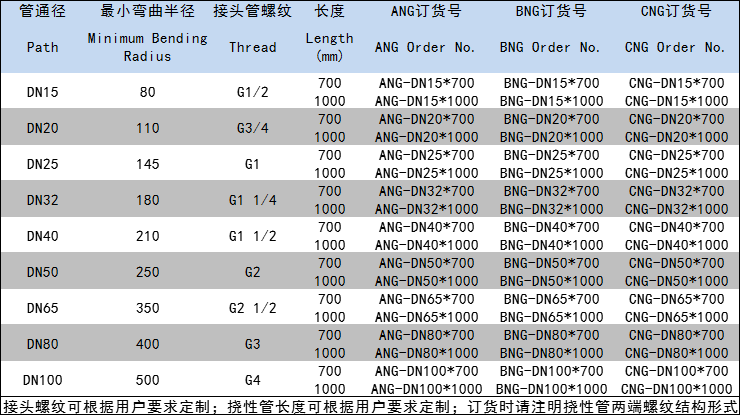
Task: Click bending radius value 350
Action: click(148, 307)
